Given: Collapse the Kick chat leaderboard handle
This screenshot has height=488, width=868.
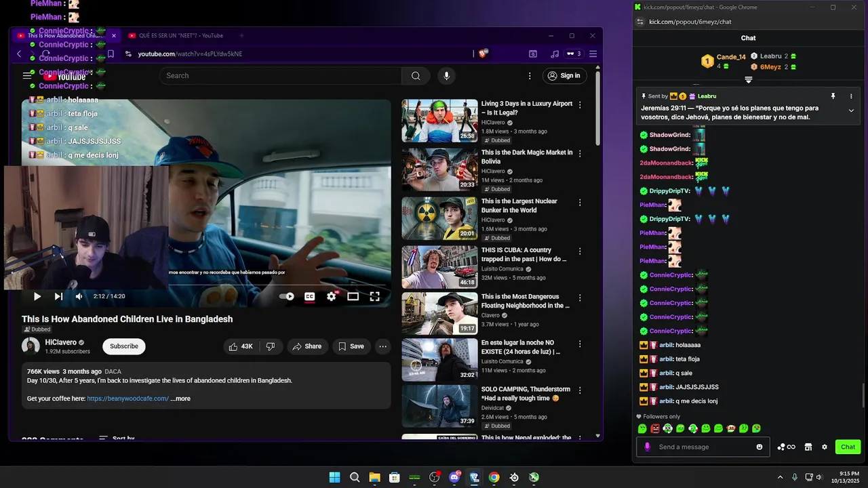Looking at the screenshot, I should click(749, 80).
